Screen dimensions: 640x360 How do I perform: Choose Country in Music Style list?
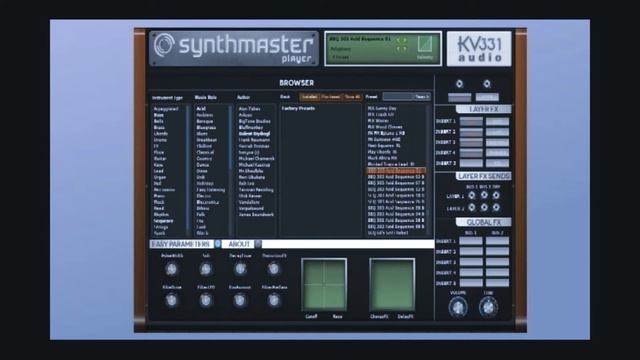pos(204,158)
